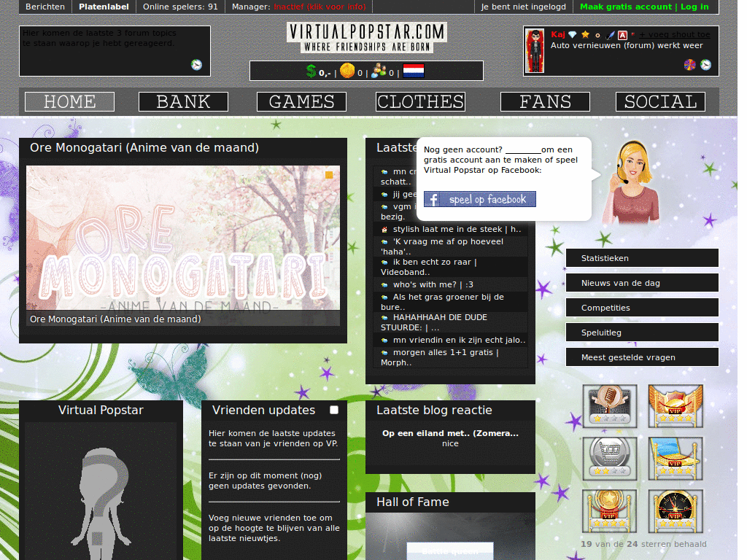Open the microphone achievement badge
The image size is (747, 560).
point(609,406)
